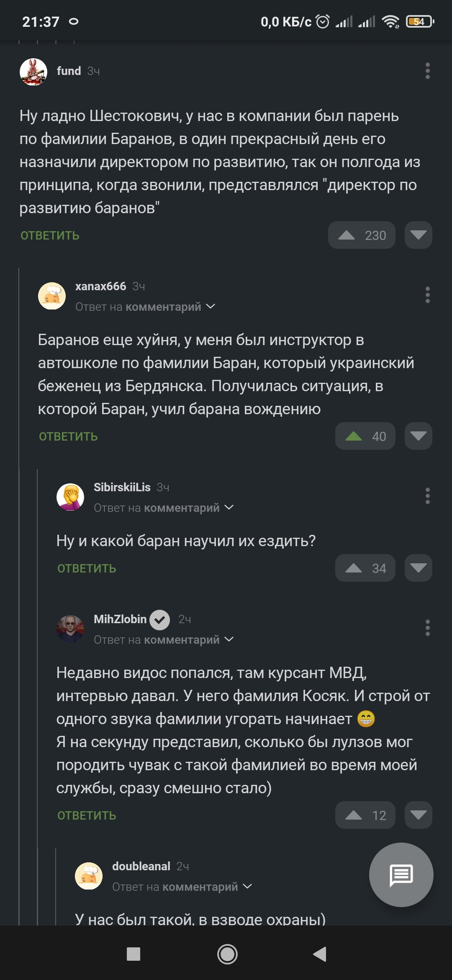Open options menu for xanax666's comment

coord(427,295)
